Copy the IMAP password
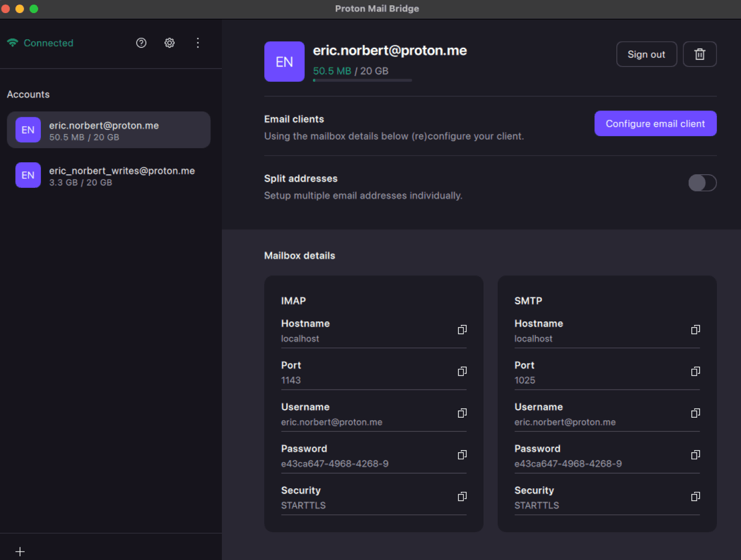This screenshot has width=741, height=560. (462, 455)
